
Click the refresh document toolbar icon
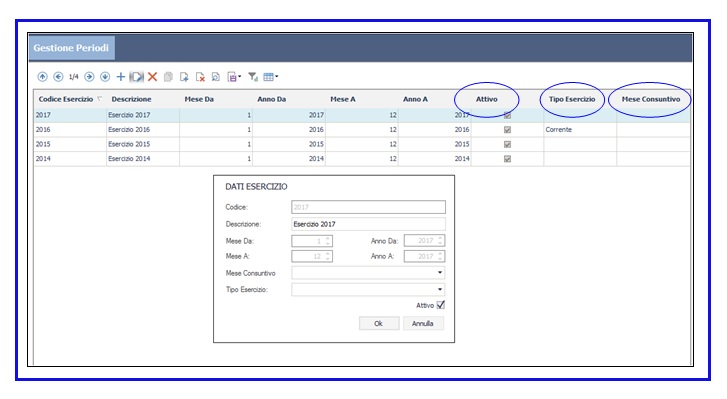click(x=216, y=77)
